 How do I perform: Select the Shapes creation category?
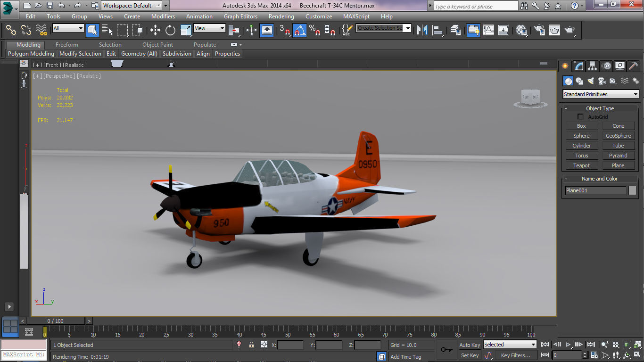click(x=579, y=81)
